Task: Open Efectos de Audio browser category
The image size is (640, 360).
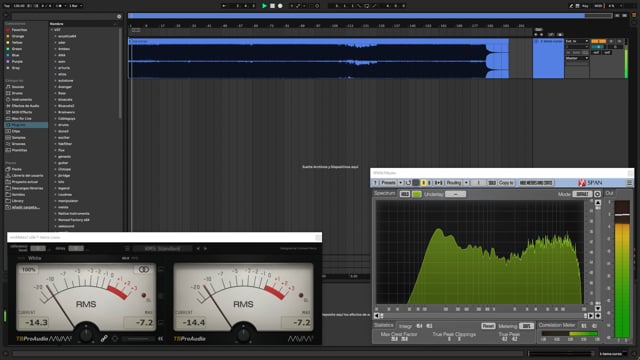Action: tap(25, 106)
